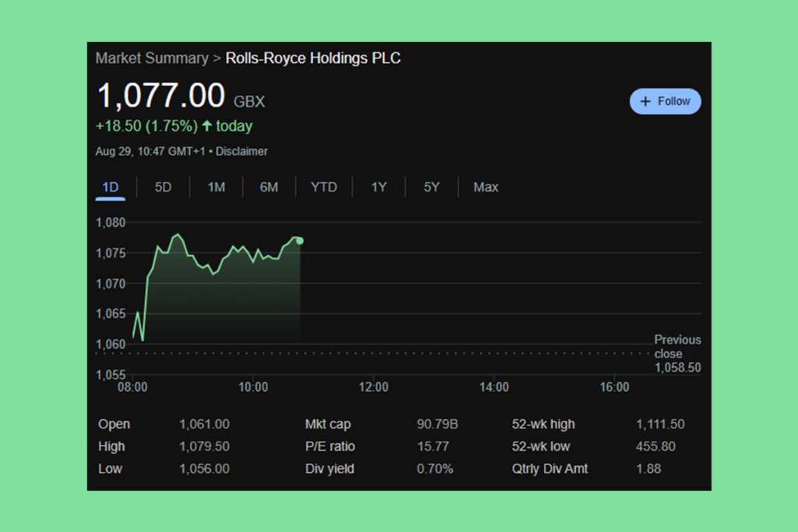The width and height of the screenshot is (798, 532).
Task: Click the Previous close 1,058.50 label
Action: (x=677, y=354)
